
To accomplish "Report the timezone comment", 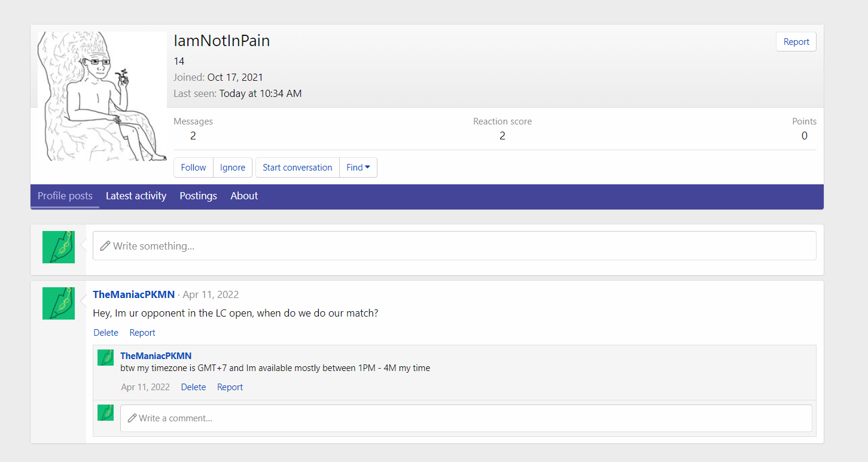I will pyautogui.click(x=230, y=387).
